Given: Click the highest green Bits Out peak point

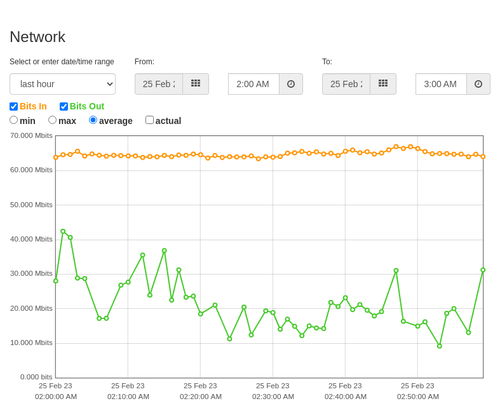Looking at the screenshot, I should pyautogui.click(x=63, y=231).
